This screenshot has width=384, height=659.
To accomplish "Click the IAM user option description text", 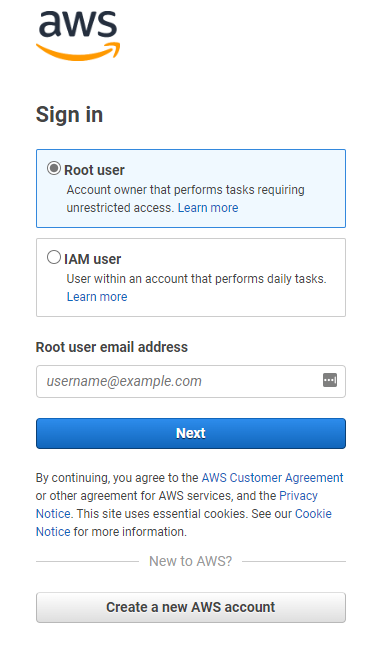I will click(x=197, y=279).
